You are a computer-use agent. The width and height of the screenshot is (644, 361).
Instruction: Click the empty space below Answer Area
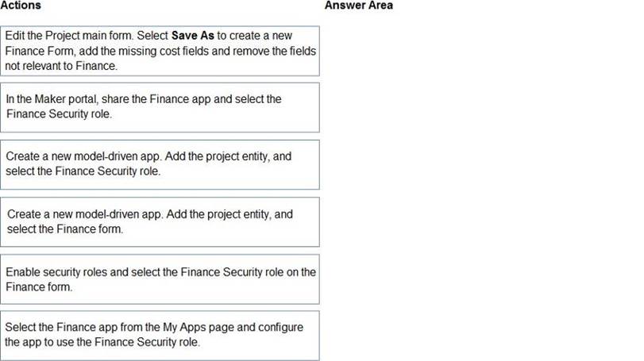[476, 182]
